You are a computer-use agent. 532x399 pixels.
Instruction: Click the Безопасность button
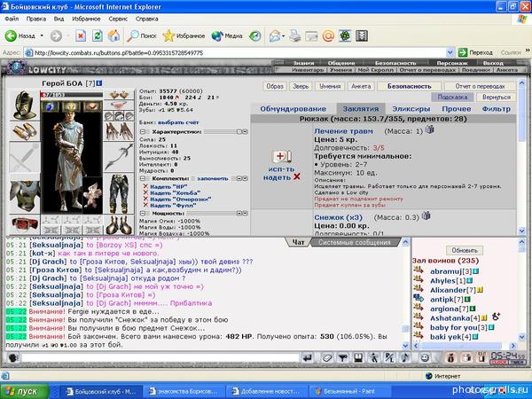(x=409, y=86)
